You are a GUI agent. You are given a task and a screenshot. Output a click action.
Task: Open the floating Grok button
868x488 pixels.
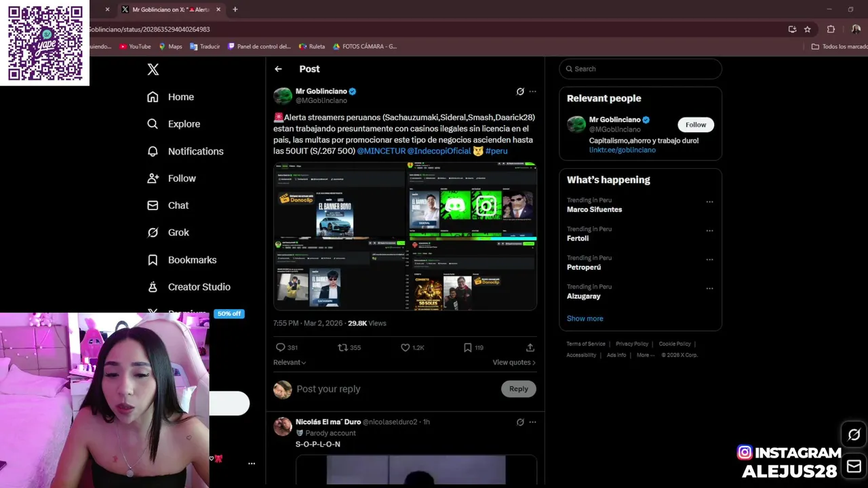[854, 435]
